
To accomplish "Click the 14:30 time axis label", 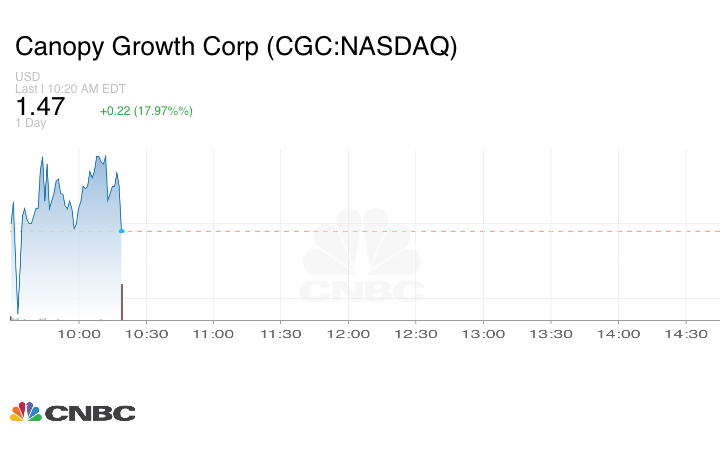I will [x=686, y=335].
